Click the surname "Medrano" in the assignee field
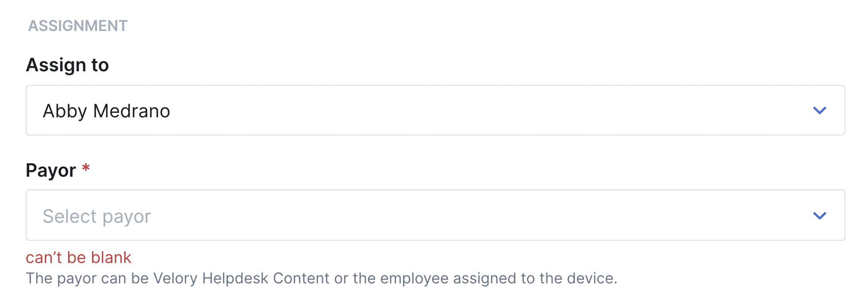The width and height of the screenshot is (868, 302). pyautogui.click(x=131, y=111)
